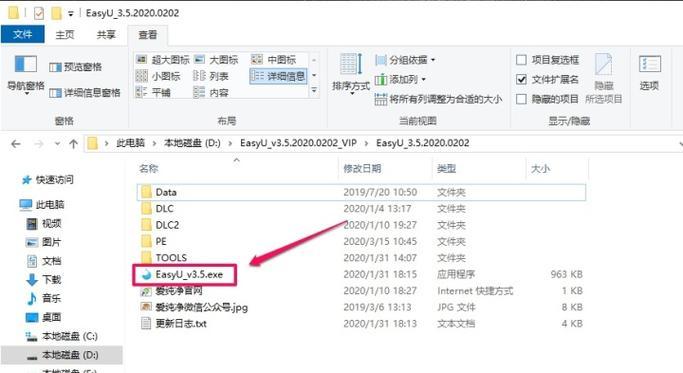Open the navigation pane (导航窗格) button

pos(26,74)
